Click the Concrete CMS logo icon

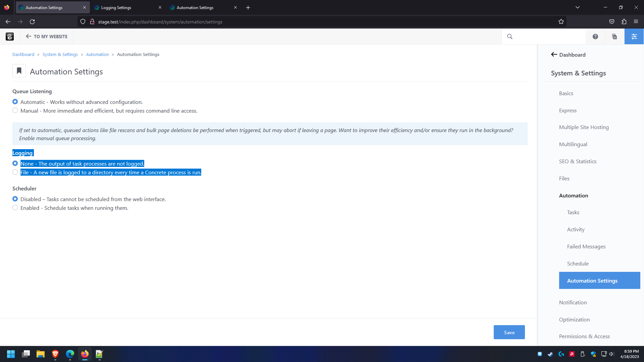[x=10, y=36]
